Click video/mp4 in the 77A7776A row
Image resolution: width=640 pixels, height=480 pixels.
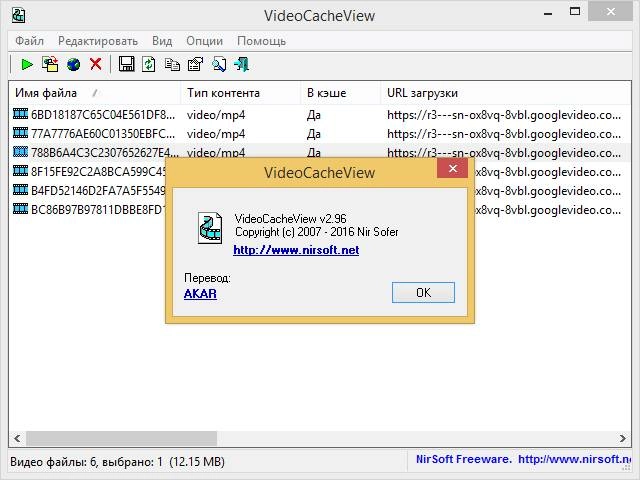point(216,134)
